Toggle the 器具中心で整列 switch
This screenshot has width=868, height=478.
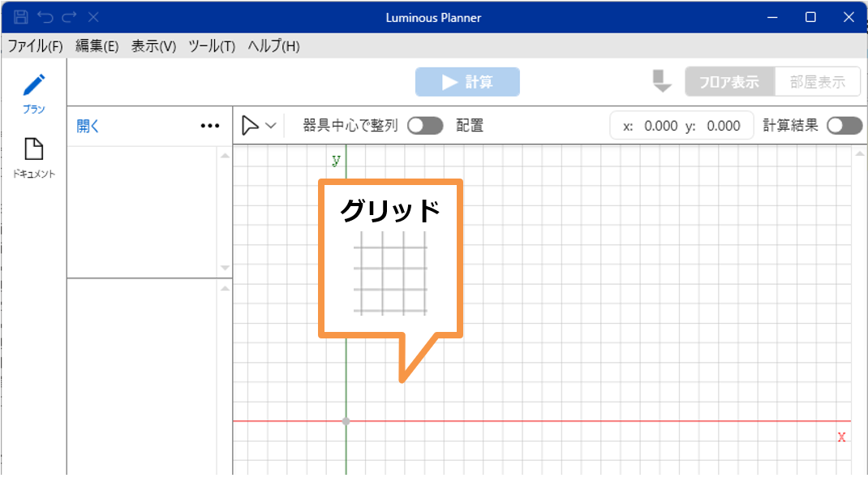(425, 126)
